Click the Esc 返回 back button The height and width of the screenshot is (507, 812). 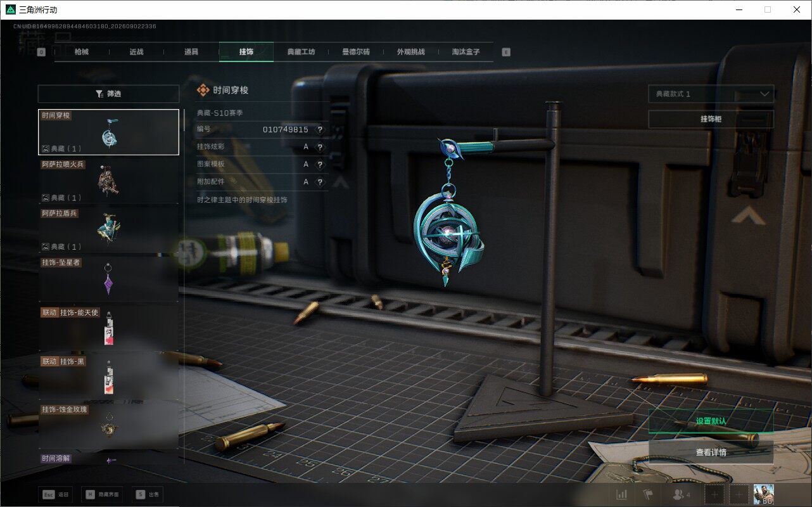[x=55, y=494]
